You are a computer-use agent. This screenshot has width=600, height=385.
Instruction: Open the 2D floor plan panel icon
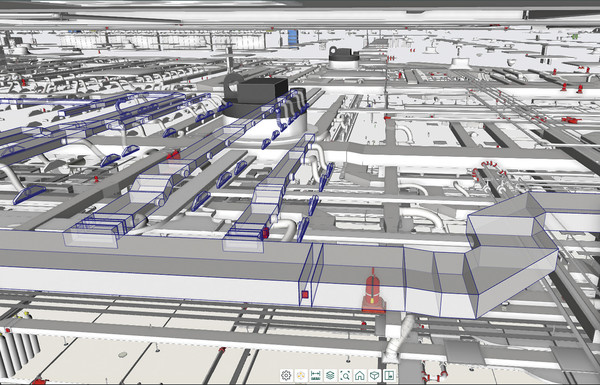point(389,375)
